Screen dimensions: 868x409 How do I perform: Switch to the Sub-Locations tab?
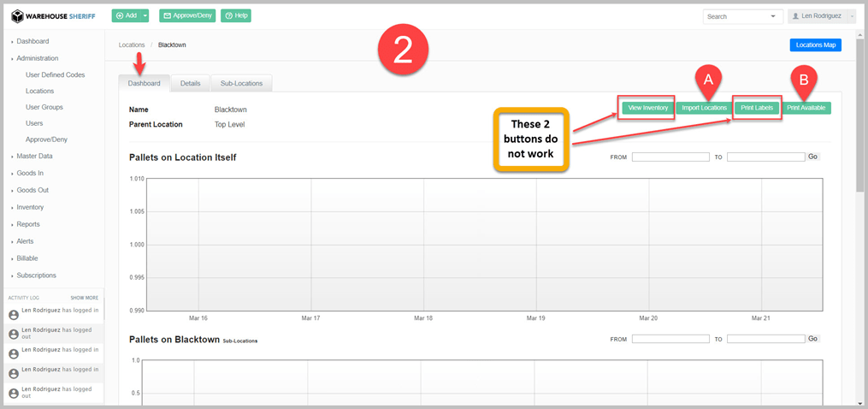click(x=241, y=83)
